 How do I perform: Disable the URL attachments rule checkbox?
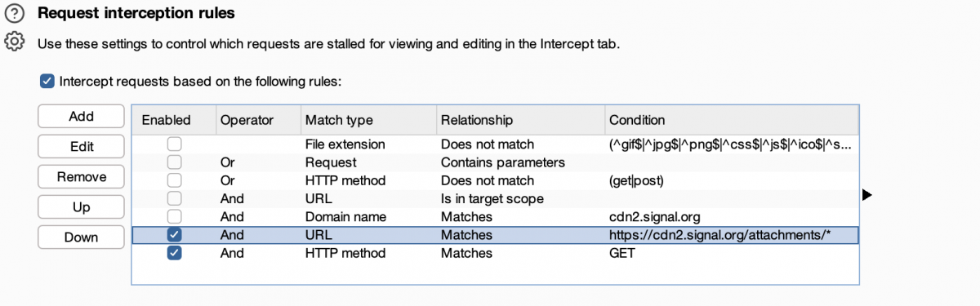[x=174, y=235]
